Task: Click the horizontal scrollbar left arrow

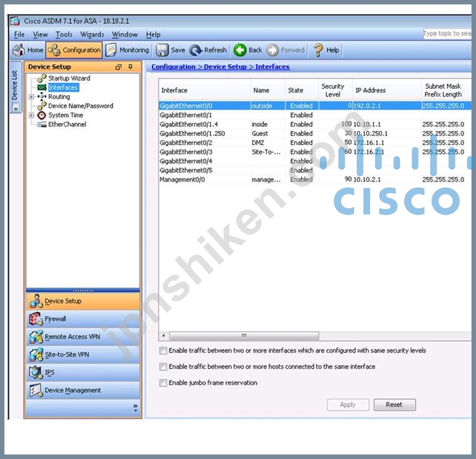Action: point(164,335)
